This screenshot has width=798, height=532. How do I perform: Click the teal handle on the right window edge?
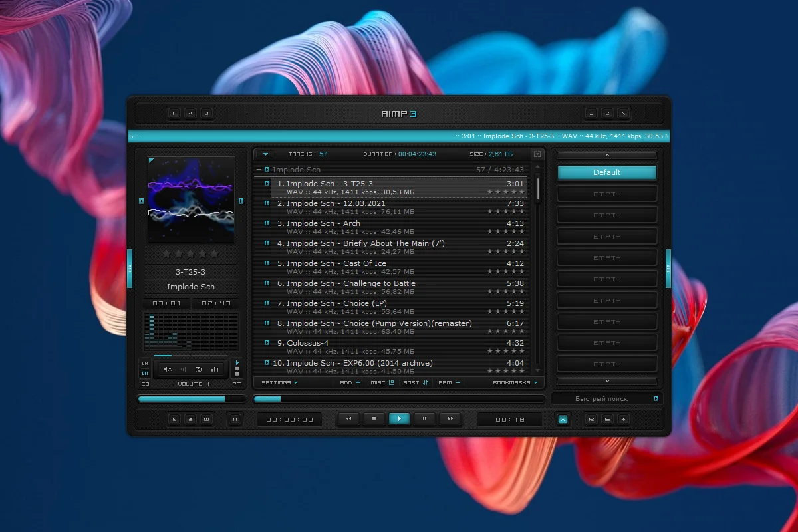pyautogui.click(x=668, y=268)
